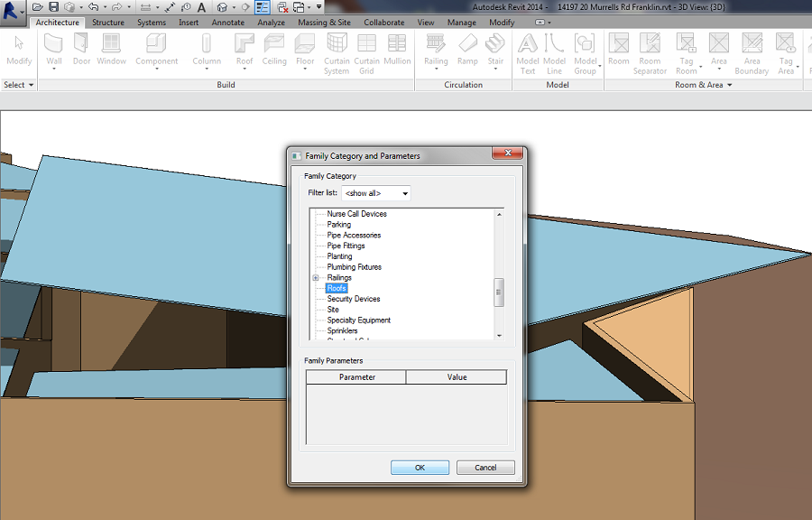Image resolution: width=812 pixels, height=520 pixels.
Task: Select the Roof tool
Action: 245,51
